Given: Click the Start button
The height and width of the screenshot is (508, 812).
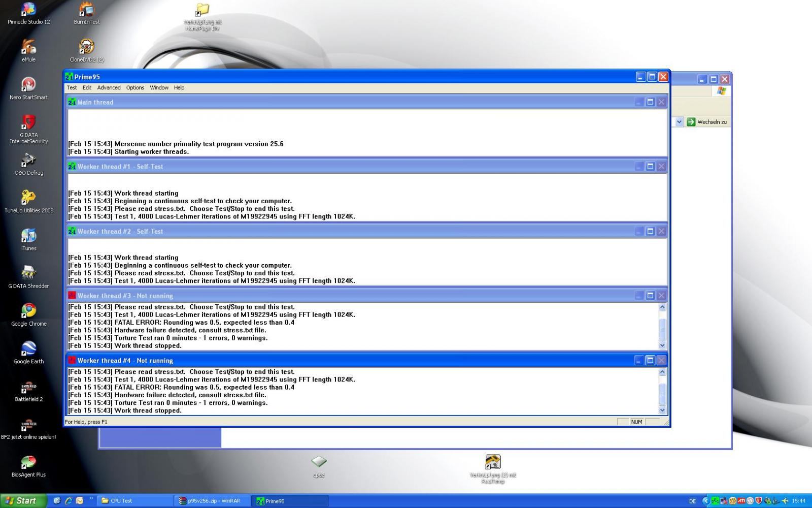Looking at the screenshot, I should (24, 501).
